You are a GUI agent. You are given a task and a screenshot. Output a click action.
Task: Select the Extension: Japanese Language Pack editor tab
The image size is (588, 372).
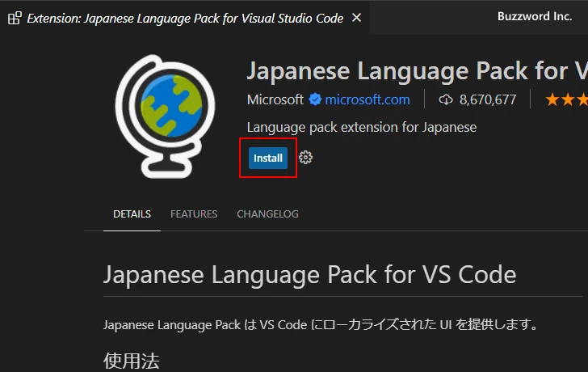185,18
